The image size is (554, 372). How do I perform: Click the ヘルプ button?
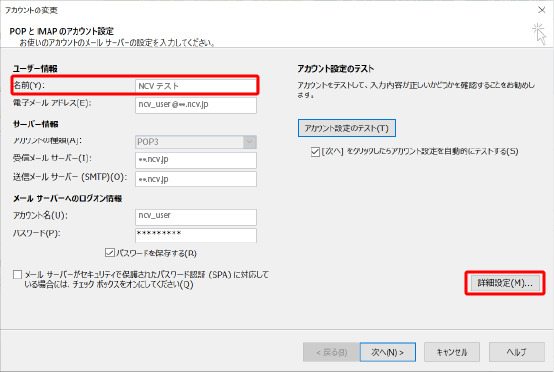pyautogui.click(x=517, y=352)
